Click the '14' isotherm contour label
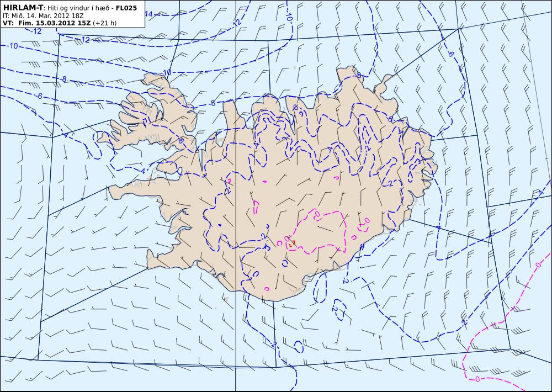The height and width of the screenshot is (392, 552). 149,14
